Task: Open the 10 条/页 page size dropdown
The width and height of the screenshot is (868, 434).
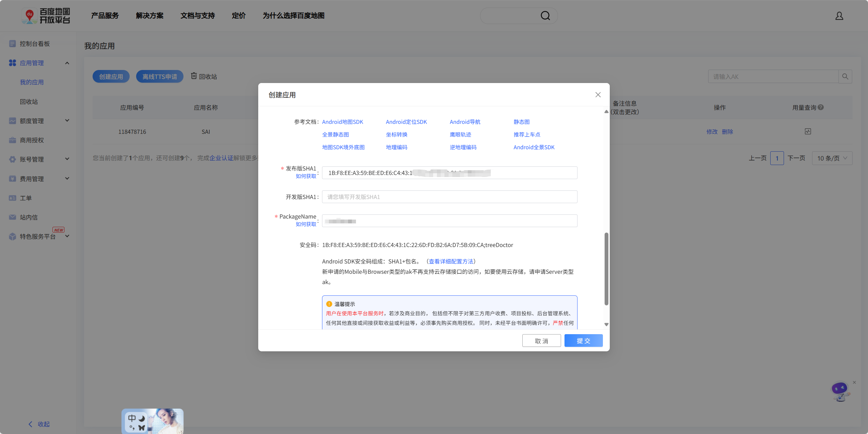Action: point(832,158)
